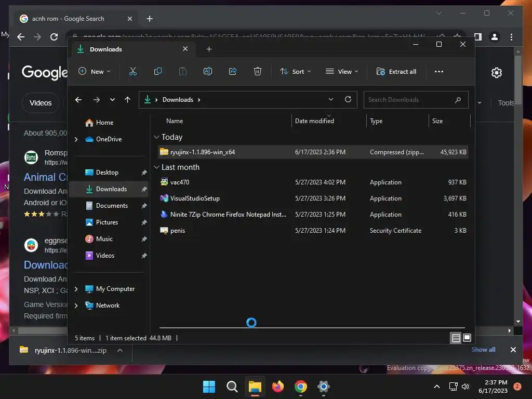Image resolution: width=532 pixels, height=399 pixels.
Task: Click the search magnifier in Downloads box
Action: (458, 100)
